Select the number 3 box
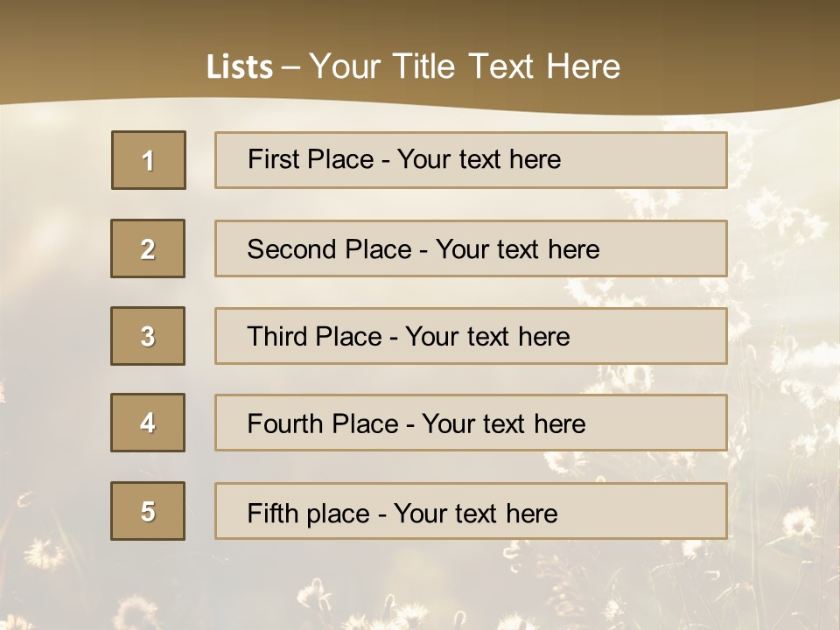The width and height of the screenshot is (840, 630). coord(148,336)
